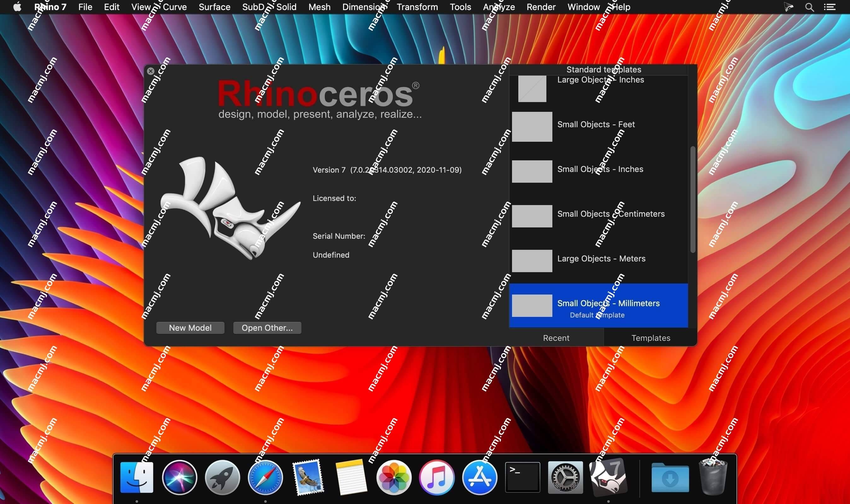Select Large Objects - Inches template

(x=598, y=88)
